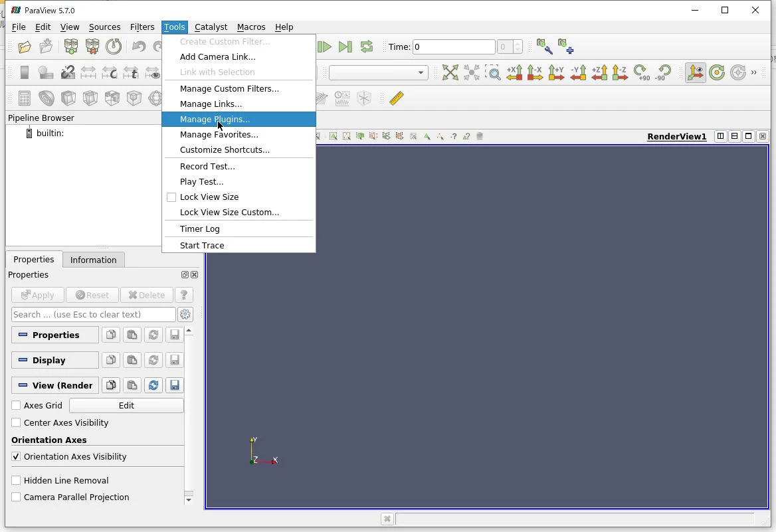The image size is (776, 532).
Task: Set view direction to +Y
Action: tap(556, 73)
